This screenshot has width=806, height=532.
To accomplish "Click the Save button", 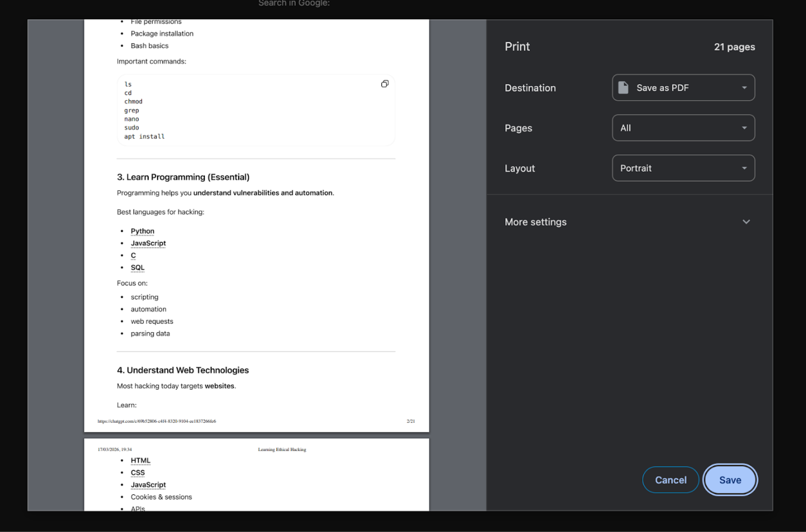I will (730, 480).
